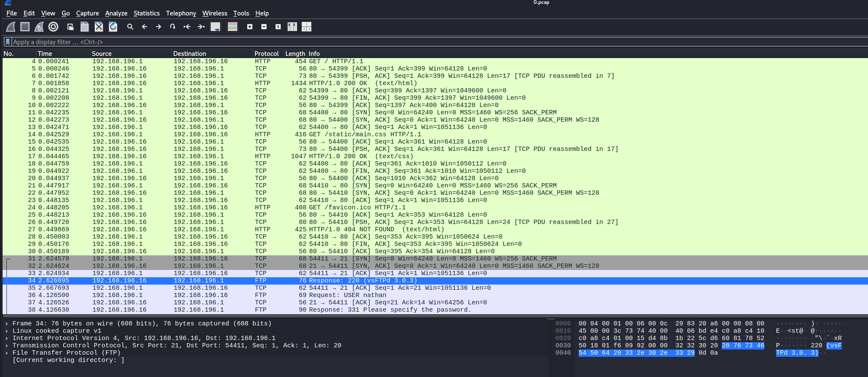Screen dimensions: 868x377
Task: Sort by the Protocol column header
Action: [x=268, y=54]
